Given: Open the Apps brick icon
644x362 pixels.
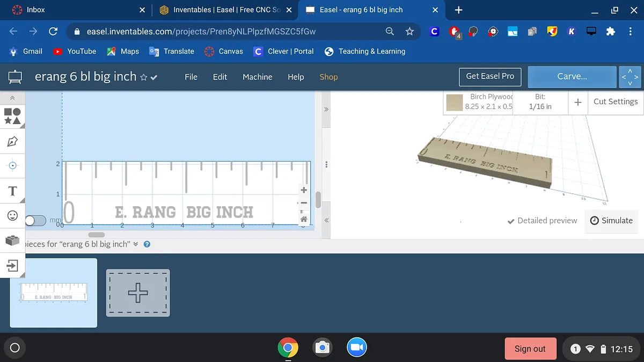Looking at the screenshot, I should pos(12,240).
